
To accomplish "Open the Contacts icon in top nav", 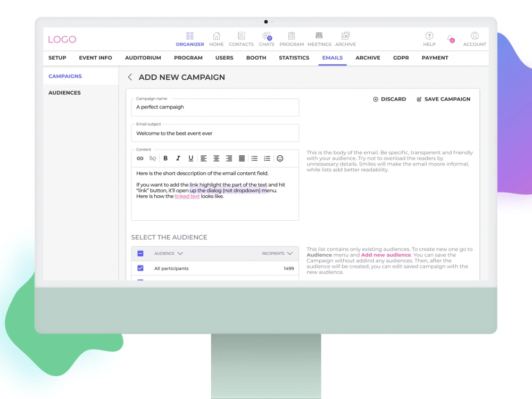I will coord(241,36).
